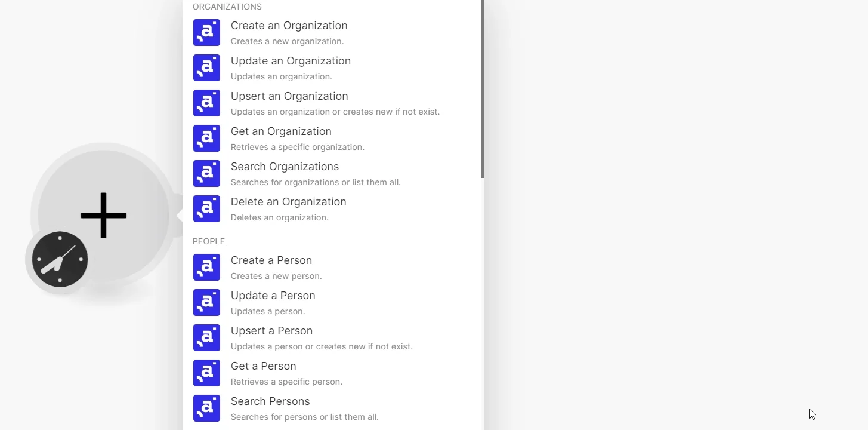Select Delete an Organization action
This screenshot has height=430, width=868.
(333, 209)
